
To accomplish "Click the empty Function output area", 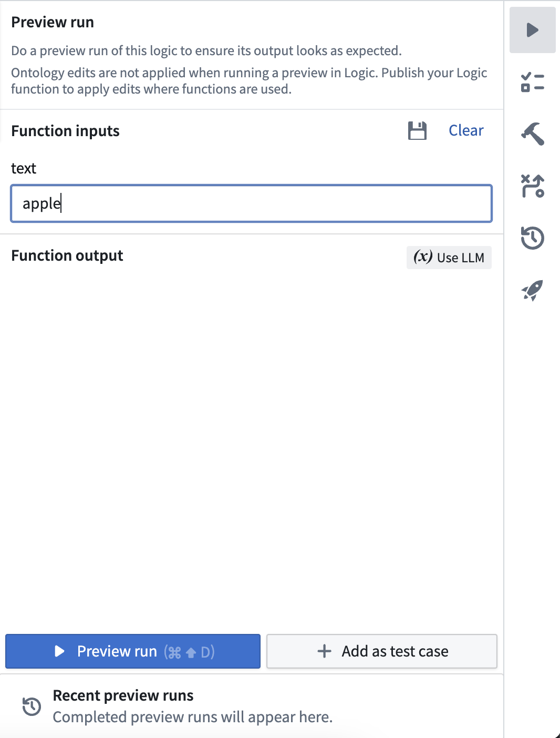I will click(252, 447).
